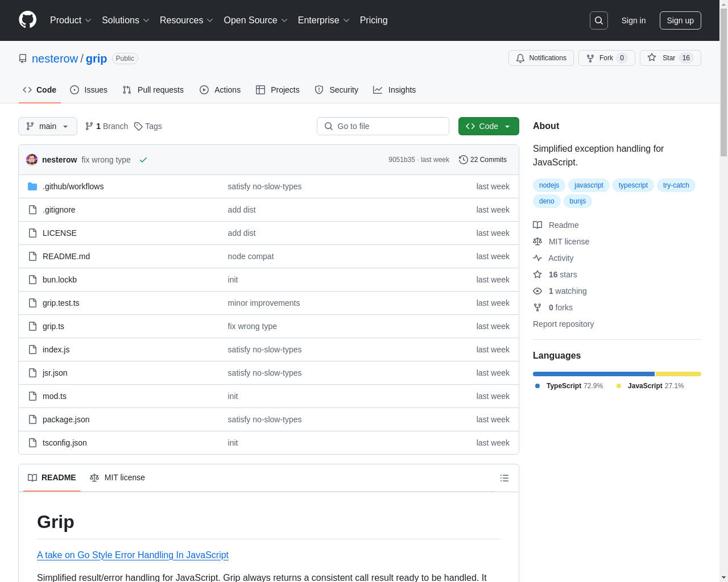Open the Insights tab
The width and height of the screenshot is (728, 582).
point(395,90)
